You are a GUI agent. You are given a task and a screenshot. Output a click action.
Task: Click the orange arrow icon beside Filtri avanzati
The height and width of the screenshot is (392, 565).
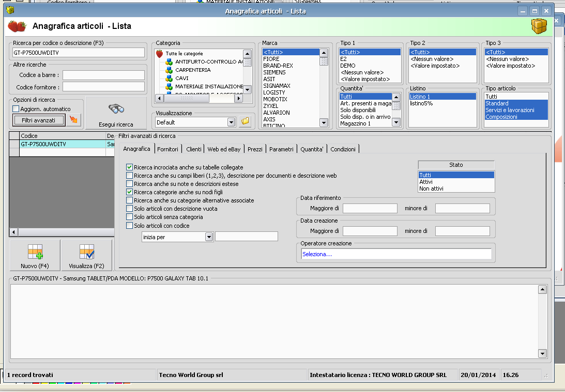[x=74, y=120]
